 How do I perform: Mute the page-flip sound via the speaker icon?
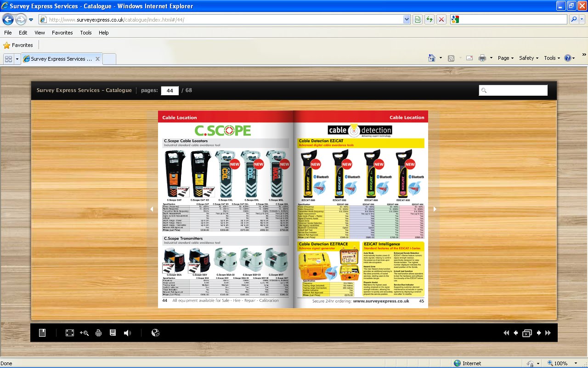(127, 333)
